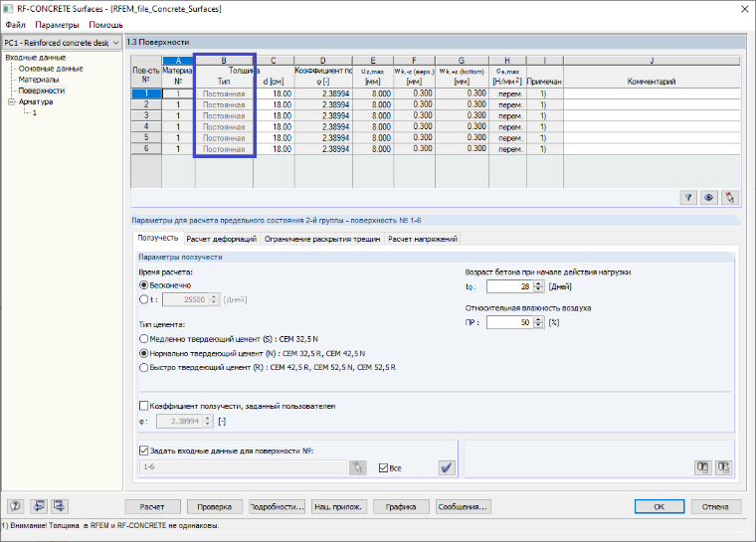
Task: Select Быстро твердеющий цемент (R) option
Action: (143, 367)
